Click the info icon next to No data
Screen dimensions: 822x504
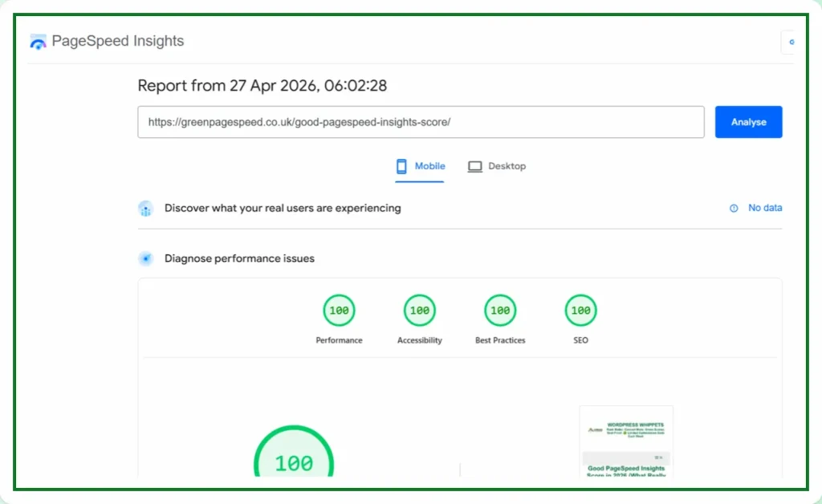(x=733, y=208)
